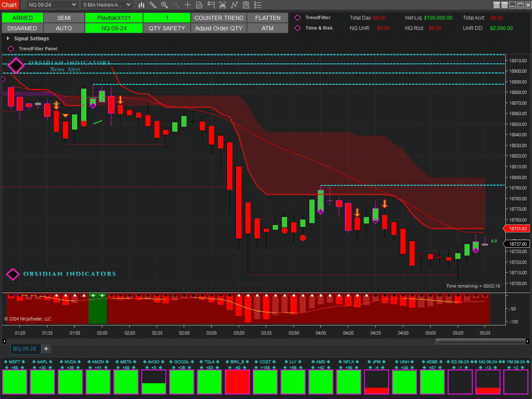Select the NQ 09-24 chart tab
This screenshot has height=399, width=532.
click(25, 349)
